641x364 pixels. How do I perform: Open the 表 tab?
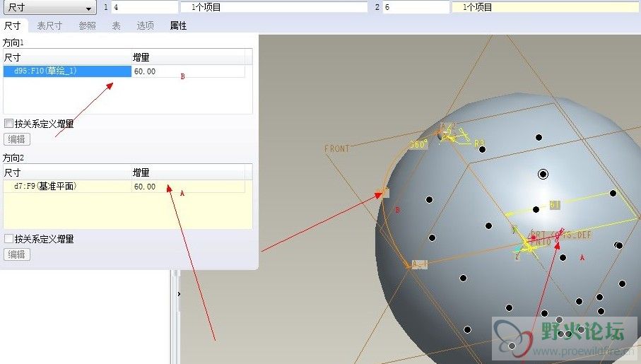point(117,25)
